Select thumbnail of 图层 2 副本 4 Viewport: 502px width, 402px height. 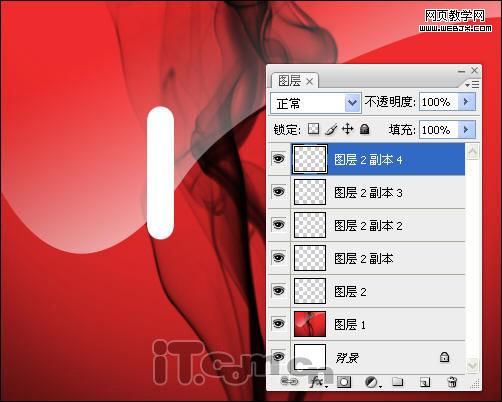[310, 159]
